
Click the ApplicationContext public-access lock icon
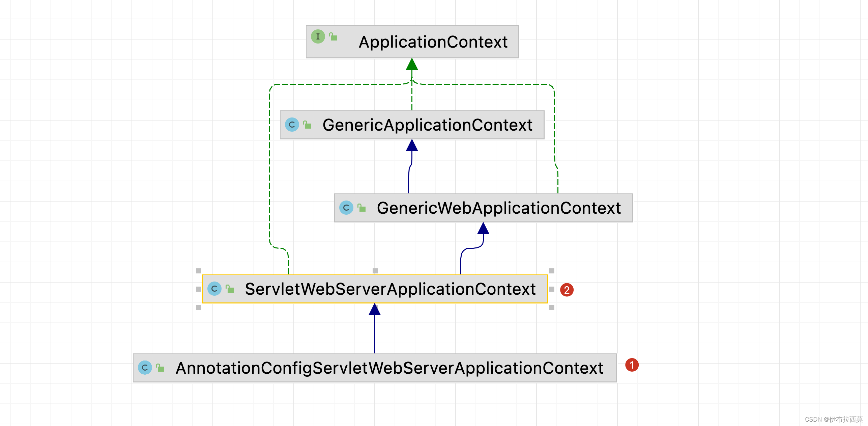tap(333, 36)
